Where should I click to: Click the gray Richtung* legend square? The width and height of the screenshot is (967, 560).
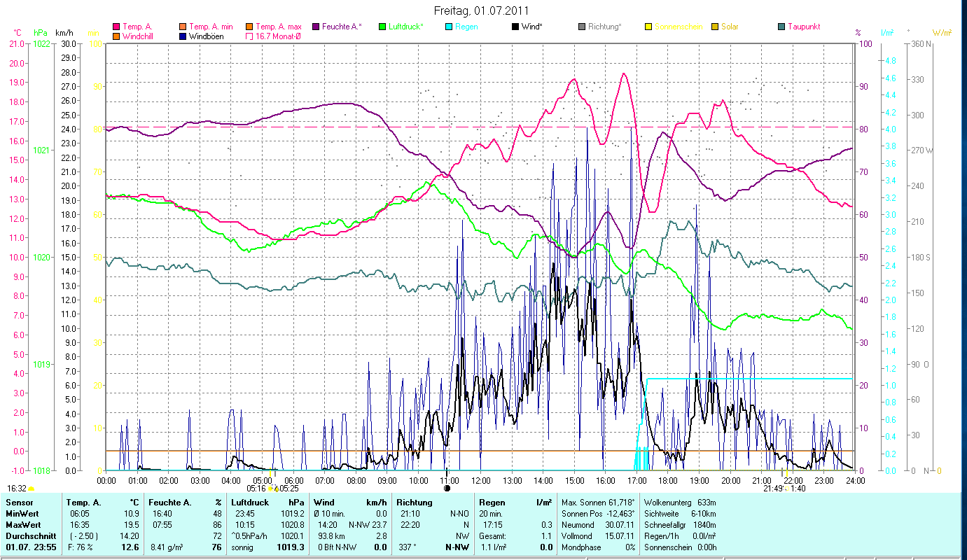582,27
